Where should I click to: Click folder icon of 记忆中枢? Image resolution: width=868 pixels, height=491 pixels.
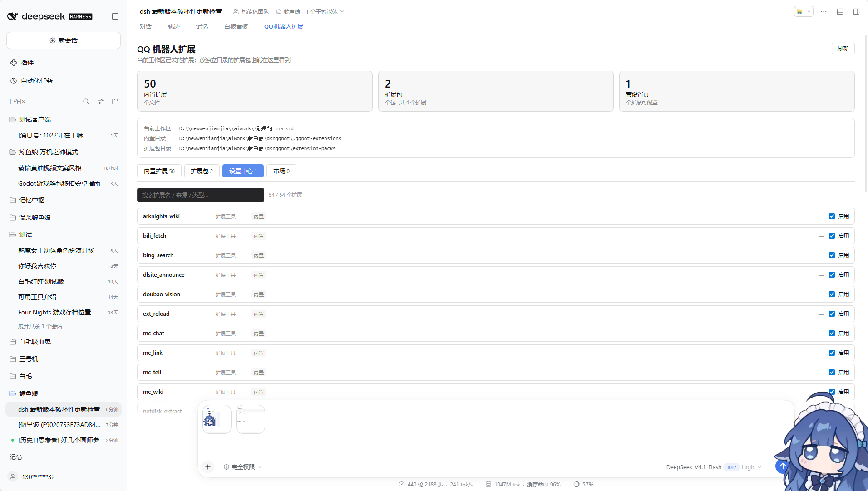coord(13,200)
